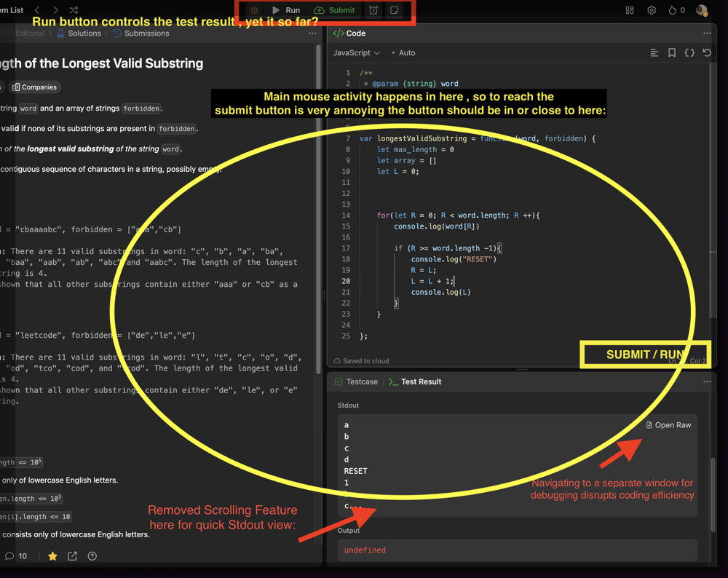The height and width of the screenshot is (578, 728).
Task: Format code using the curly braces icon
Action: [x=689, y=52]
